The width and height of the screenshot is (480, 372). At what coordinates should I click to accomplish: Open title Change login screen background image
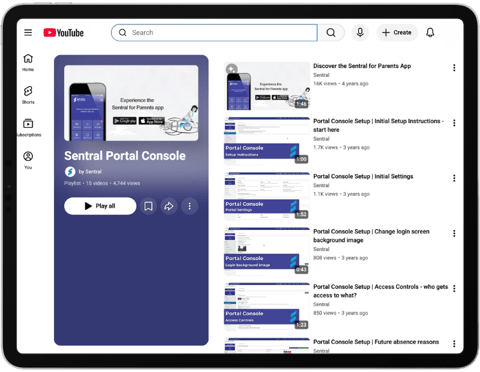click(371, 236)
